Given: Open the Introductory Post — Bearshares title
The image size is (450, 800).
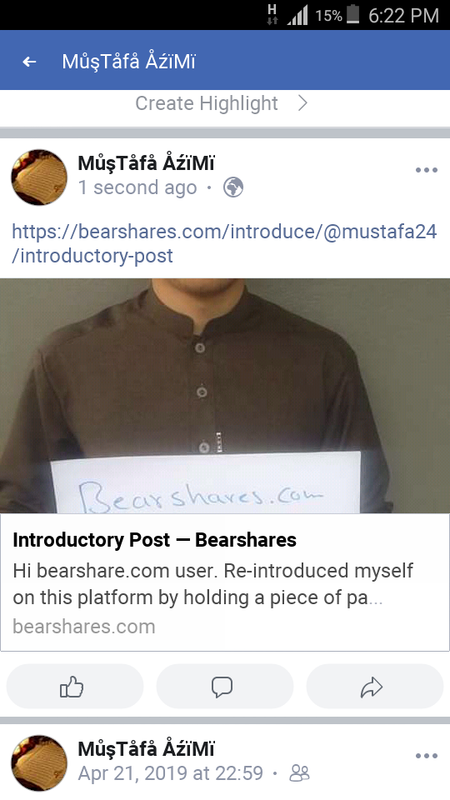Looking at the screenshot, I should 155,540.
